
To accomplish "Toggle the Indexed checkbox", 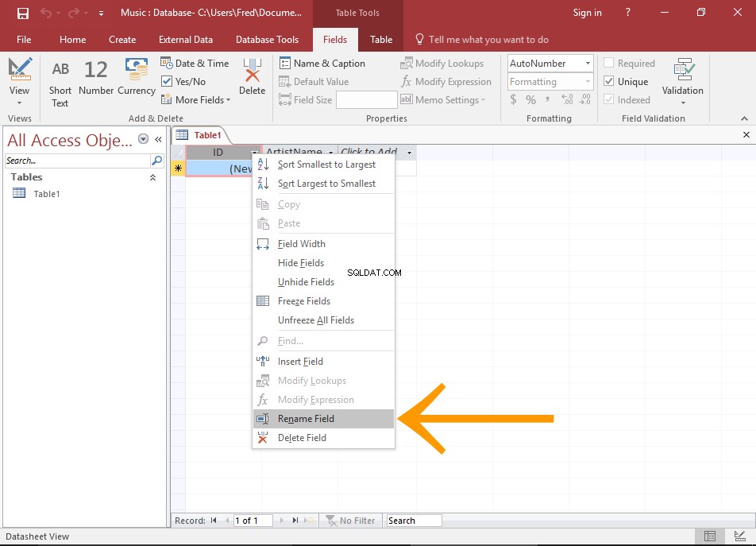I will [x=608, y=99].
